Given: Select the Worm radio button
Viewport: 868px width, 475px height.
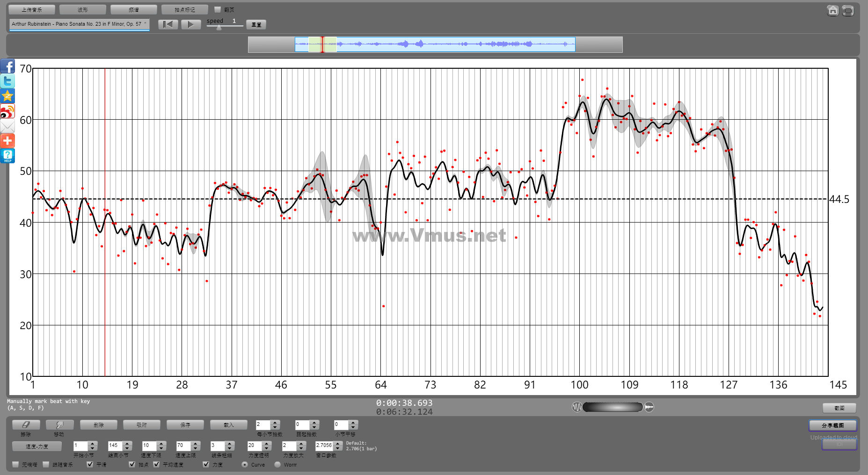Looking at the screenshot, I should pyautogui.click(x=277, y=464).
